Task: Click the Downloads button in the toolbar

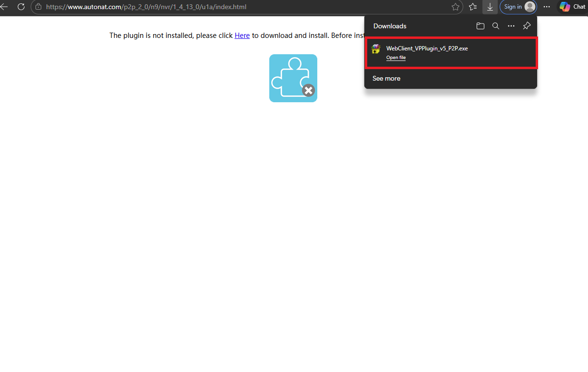Action: click(x=490, y=7)
